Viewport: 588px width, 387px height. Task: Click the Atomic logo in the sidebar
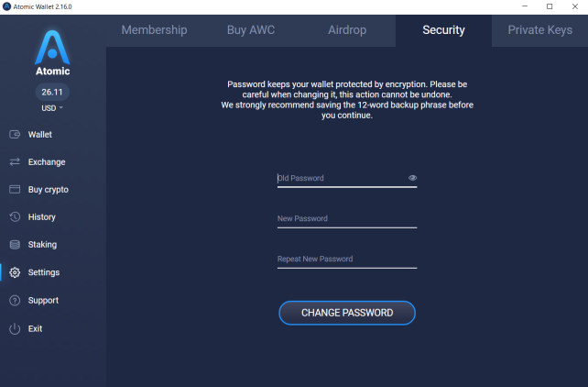(52, 53)
